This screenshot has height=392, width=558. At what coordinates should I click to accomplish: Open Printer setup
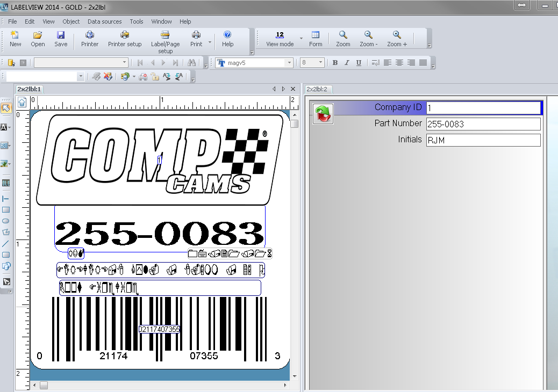pos(125,39)
